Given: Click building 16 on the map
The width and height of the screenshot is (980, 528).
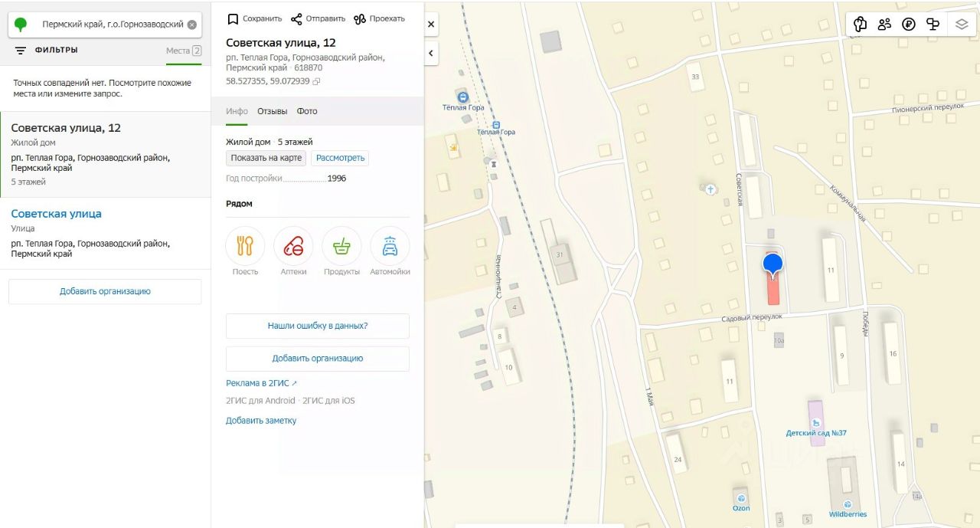Looking at the screenshot, I should click(892, 353).
